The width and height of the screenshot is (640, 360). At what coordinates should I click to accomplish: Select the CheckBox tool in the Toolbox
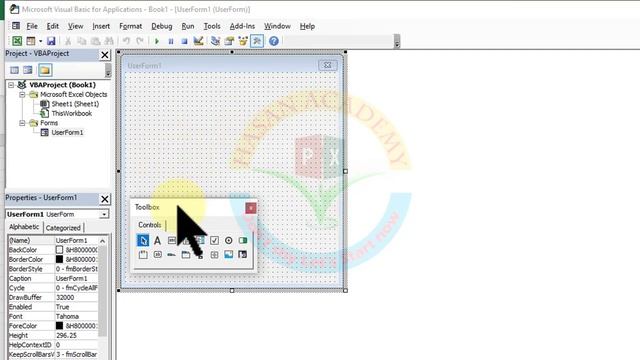click(x=214, y=240)
